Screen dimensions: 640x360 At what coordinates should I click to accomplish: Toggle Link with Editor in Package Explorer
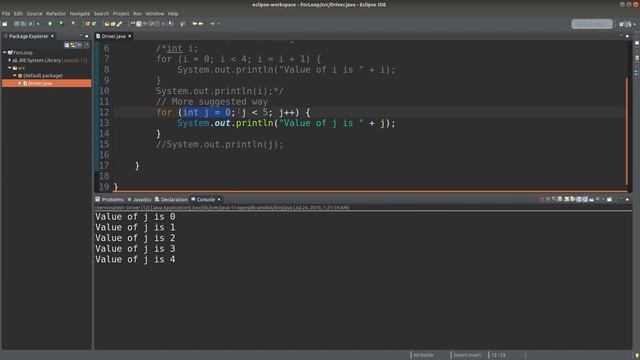pyautogui.click(x=73, y=45)
